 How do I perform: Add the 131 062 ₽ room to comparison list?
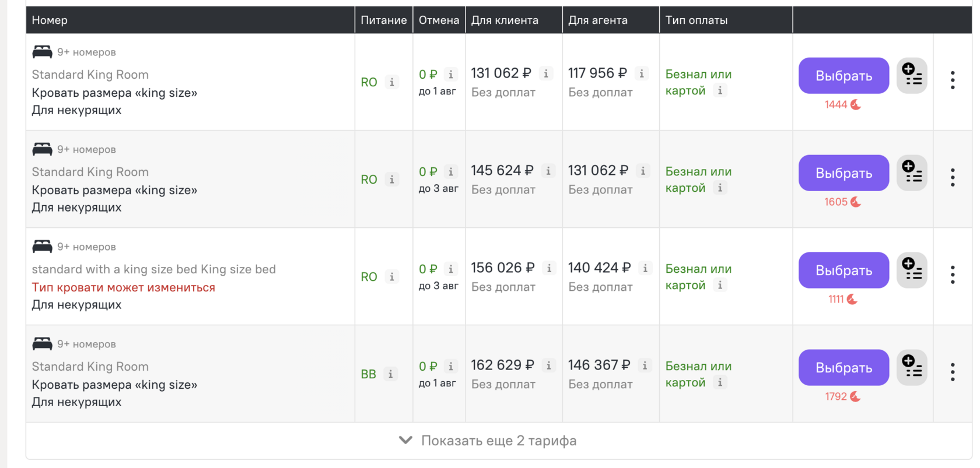(x=912, y=76)
